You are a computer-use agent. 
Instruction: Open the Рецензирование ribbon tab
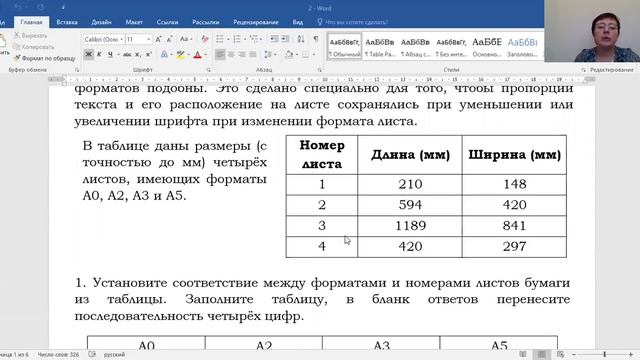(x=256, y=22)
